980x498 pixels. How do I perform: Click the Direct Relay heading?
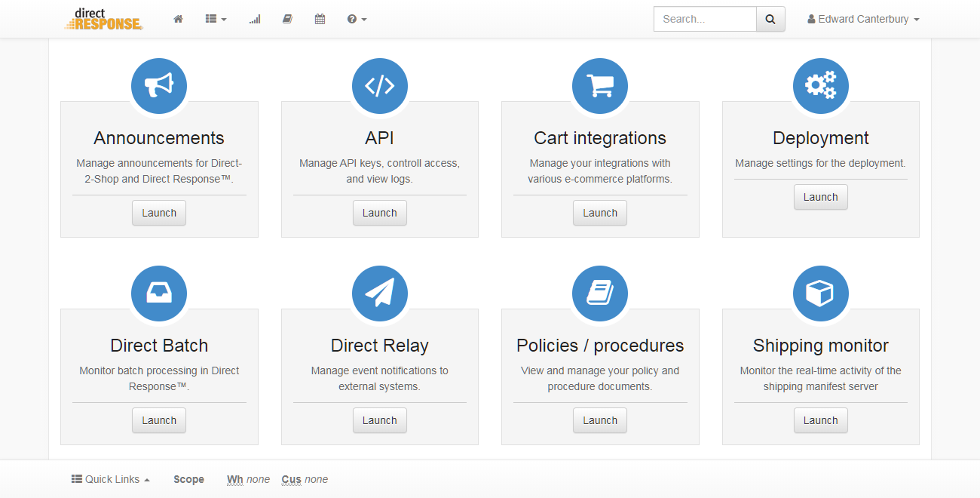(380, 346)
